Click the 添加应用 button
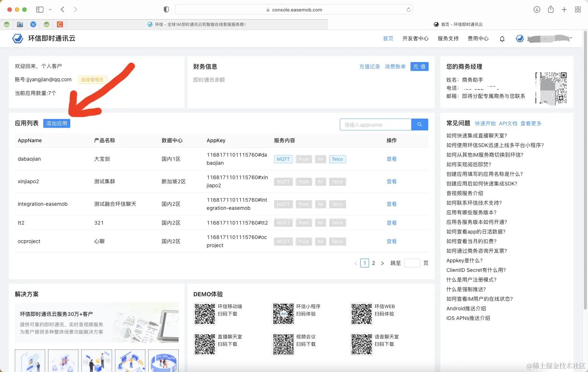Screen dimensions: 588x372 click(x=57, y=123)
